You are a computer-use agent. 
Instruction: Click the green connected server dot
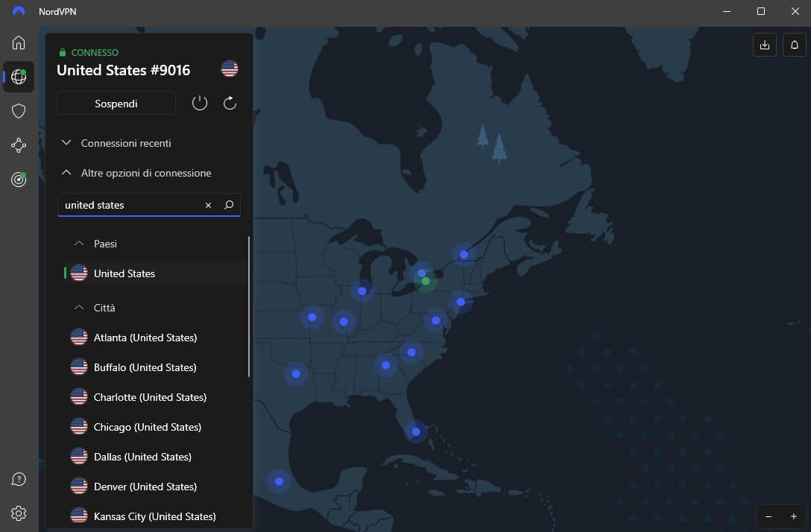tap(426, 281)
